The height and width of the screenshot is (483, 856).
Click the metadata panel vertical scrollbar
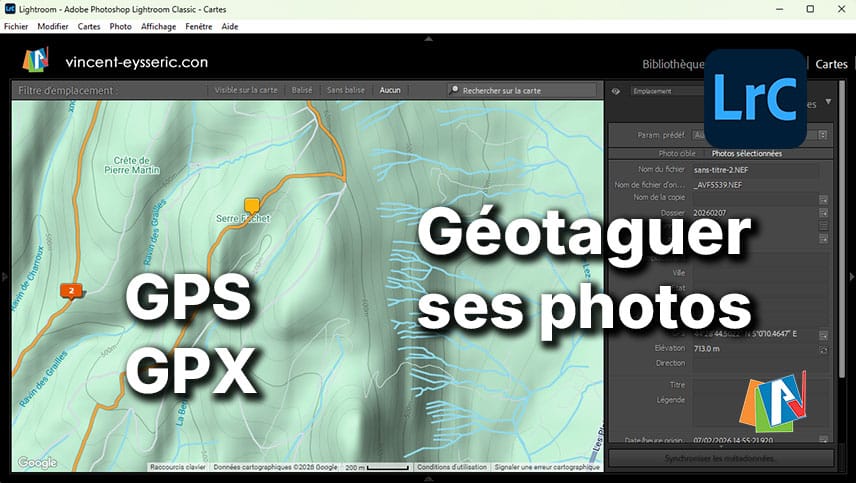click(x=842, y=229)
